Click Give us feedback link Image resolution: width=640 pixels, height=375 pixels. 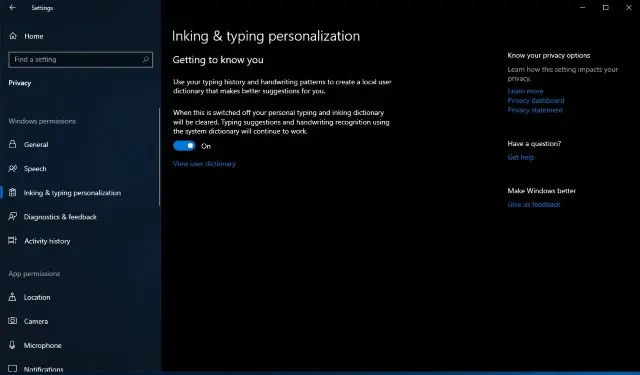(533, 204)
